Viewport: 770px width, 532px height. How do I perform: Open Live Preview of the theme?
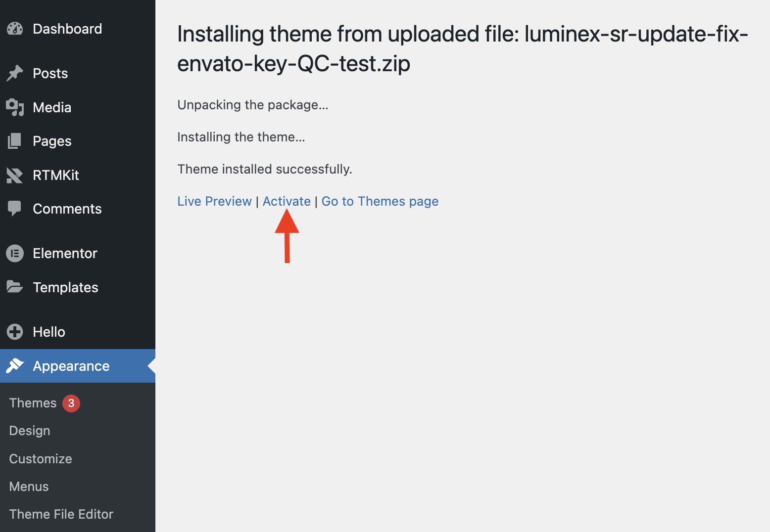click(214, 201)
